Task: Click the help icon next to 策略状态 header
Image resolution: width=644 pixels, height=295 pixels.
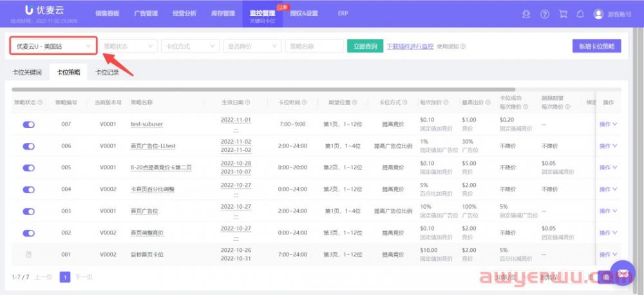Action: click(40, 102)
